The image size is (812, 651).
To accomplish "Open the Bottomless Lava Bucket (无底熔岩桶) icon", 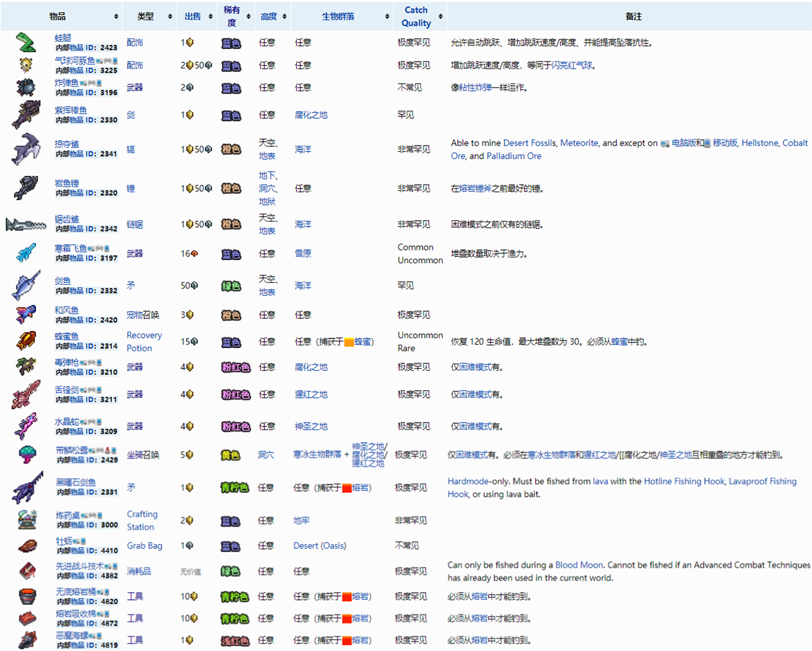I will (x=27, y=597).
